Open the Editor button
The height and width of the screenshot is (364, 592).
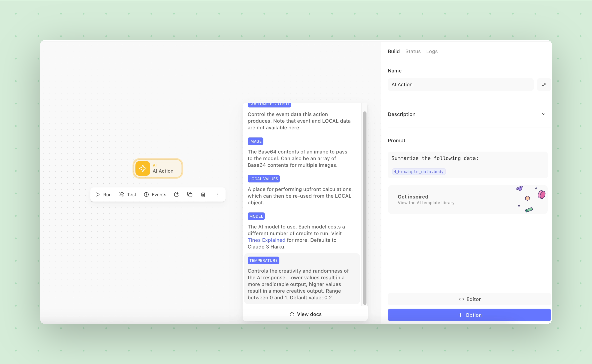click(469, 299)
